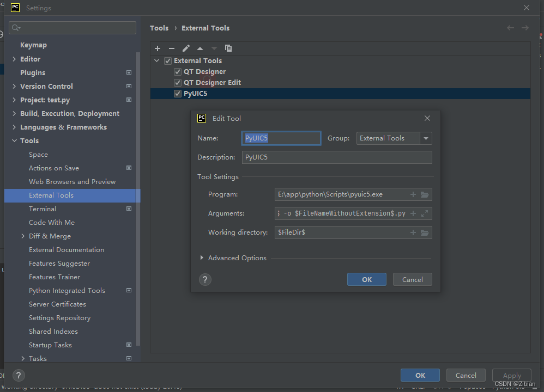Move PyUIC5 up in the list
Screen dimensions: 544x392
coord(200,48)
